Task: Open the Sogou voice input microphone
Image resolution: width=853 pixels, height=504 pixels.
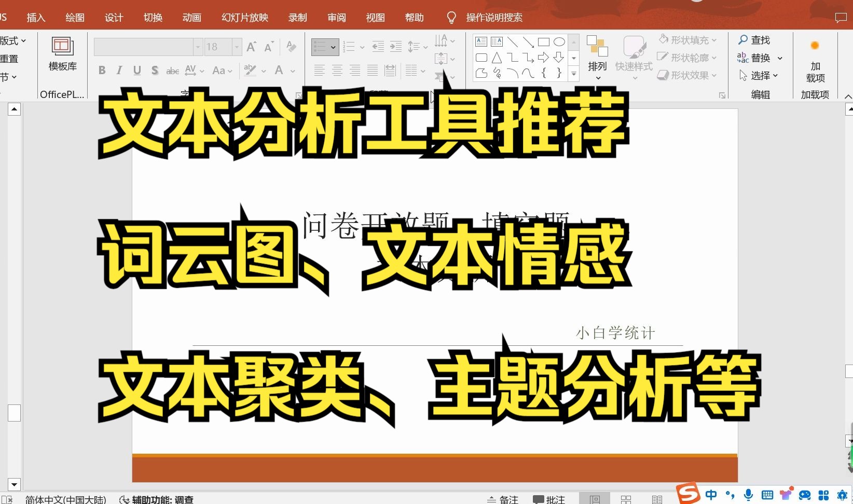Action: click(x=748, y=495)
